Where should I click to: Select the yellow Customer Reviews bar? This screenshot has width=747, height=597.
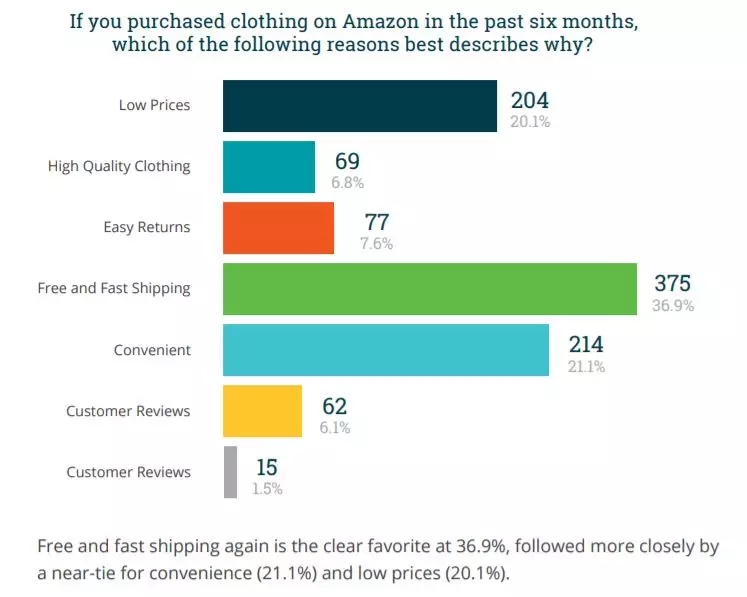[x=262, y=411]
